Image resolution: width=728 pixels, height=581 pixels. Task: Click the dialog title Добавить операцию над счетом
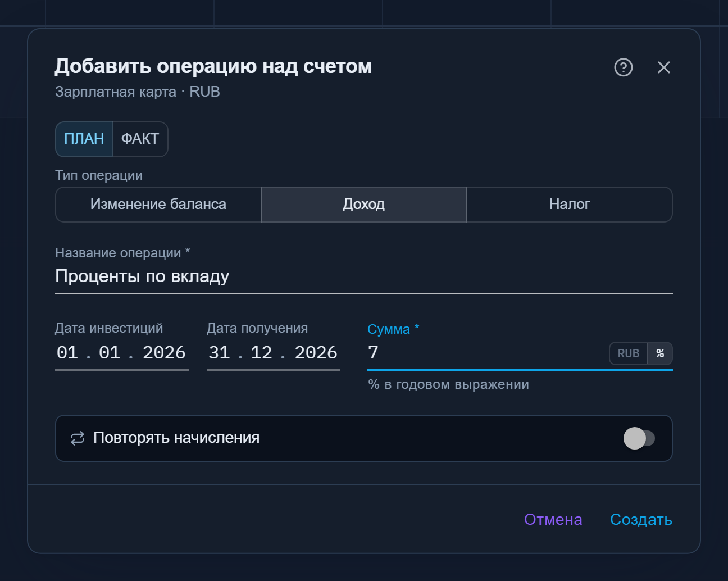(x=213, y=66)
